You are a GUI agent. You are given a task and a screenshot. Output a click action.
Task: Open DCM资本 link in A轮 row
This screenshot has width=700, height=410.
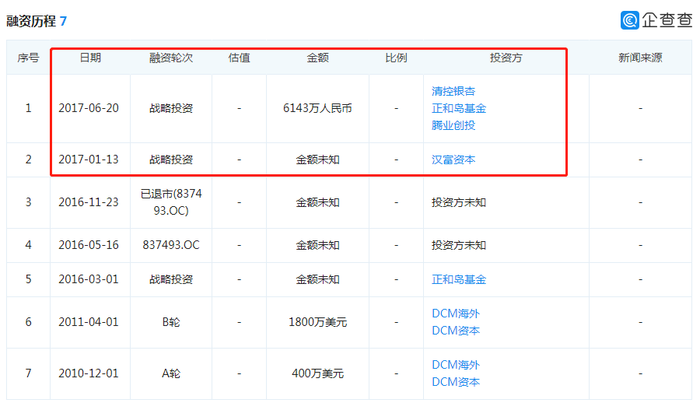pos(455,382)
